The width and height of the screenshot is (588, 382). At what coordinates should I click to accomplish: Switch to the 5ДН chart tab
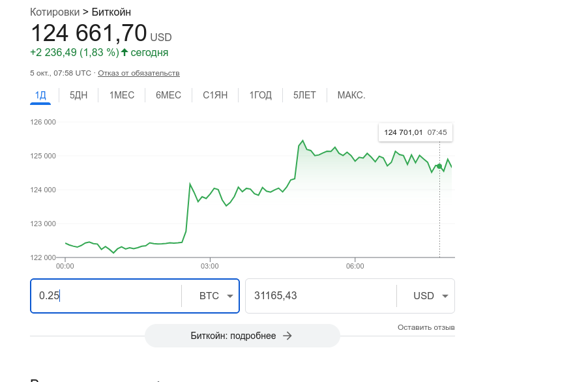tap(78, 95)
